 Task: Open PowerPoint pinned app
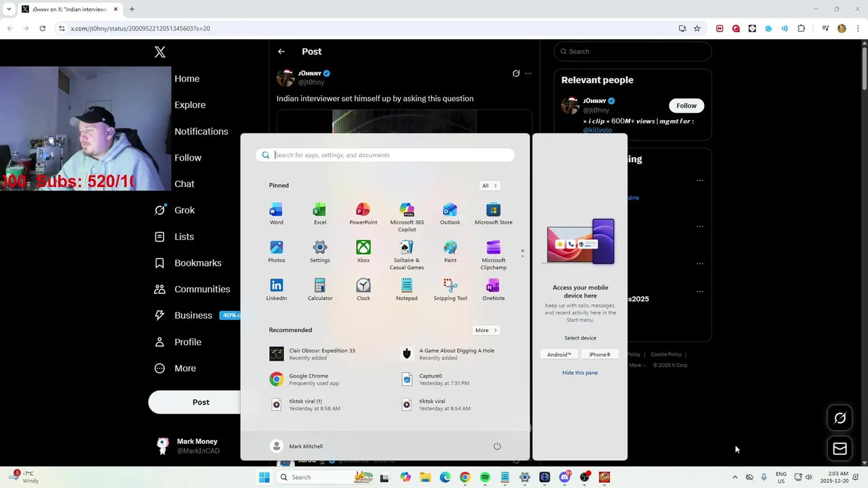[x=363, y=213]
